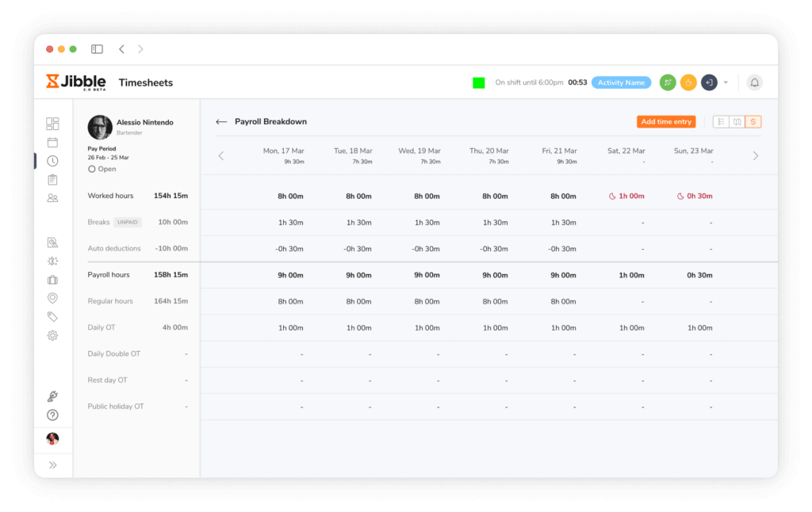This screenshot has height=512, width=812.
Task: Open the clock-out dropdown caret
Action: 726,82
